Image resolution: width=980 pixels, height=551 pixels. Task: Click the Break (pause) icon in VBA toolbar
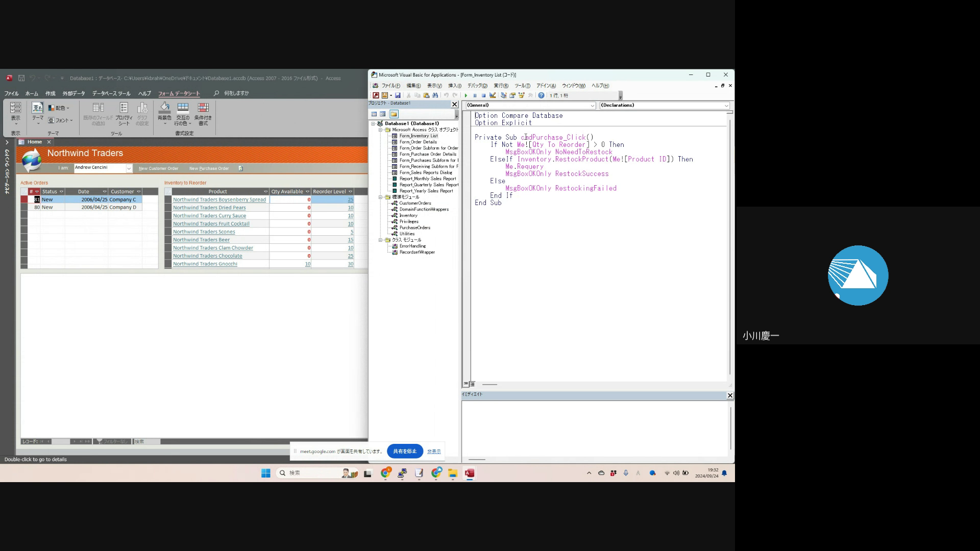(475, 95)
